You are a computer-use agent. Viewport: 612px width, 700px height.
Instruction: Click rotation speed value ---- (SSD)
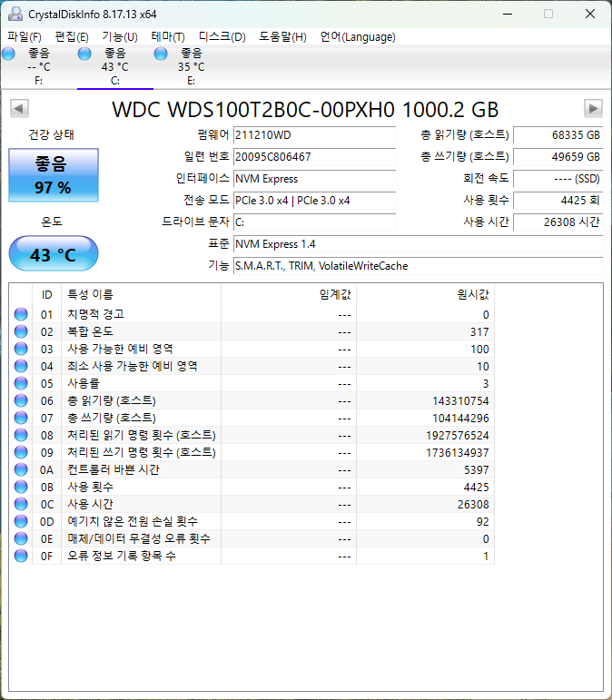(558, 179)
